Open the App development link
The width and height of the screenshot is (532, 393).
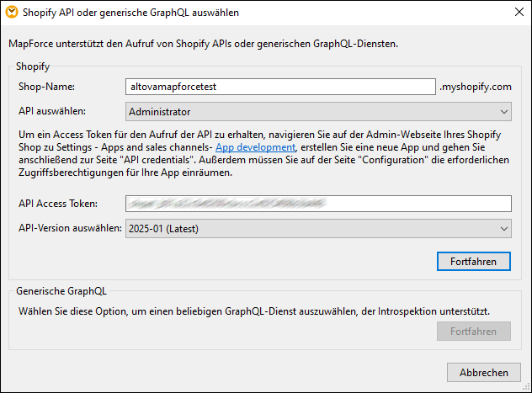click(x=255, y=147)
